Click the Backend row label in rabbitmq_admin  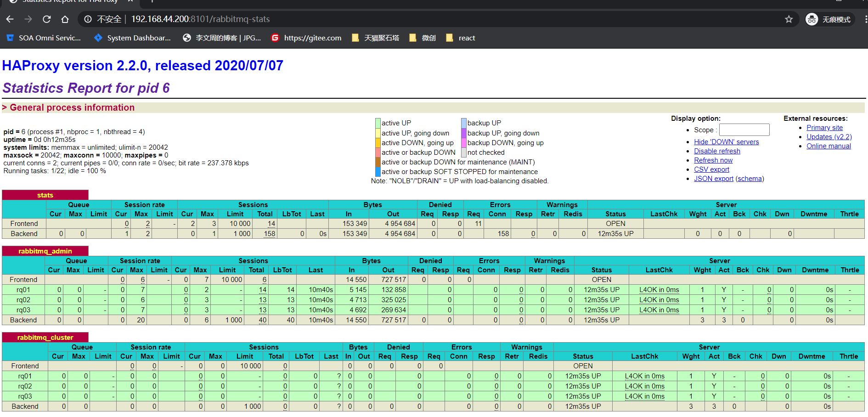tap(23, 320)
